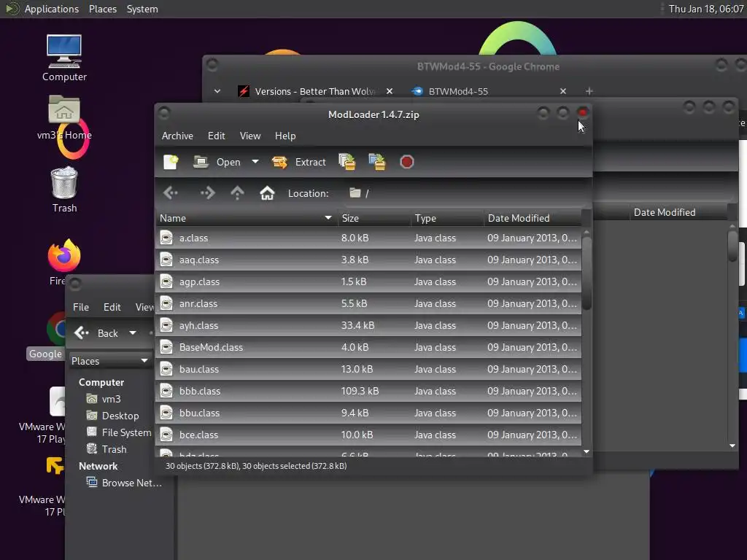Image resolution: width=747 pixels, height=560 pixels.
Task: Sort by the Type column header
Action: pyautogui.click(x=447, y=218)
